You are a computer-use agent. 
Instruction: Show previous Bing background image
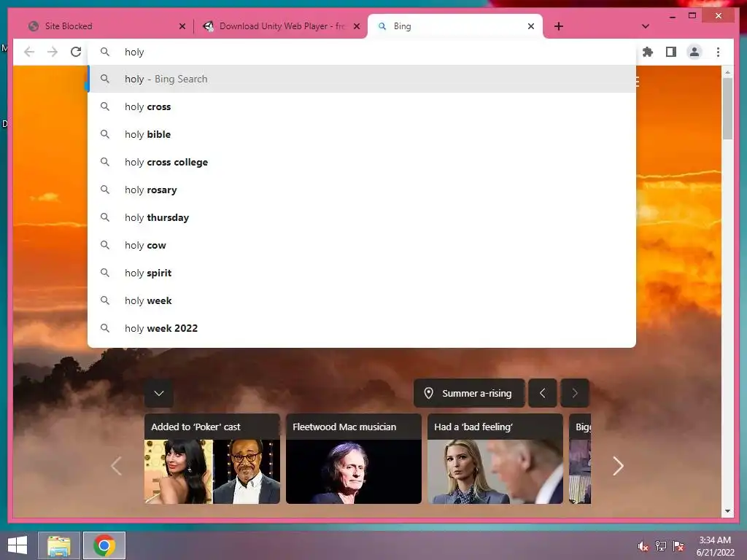tap(543, 393)
